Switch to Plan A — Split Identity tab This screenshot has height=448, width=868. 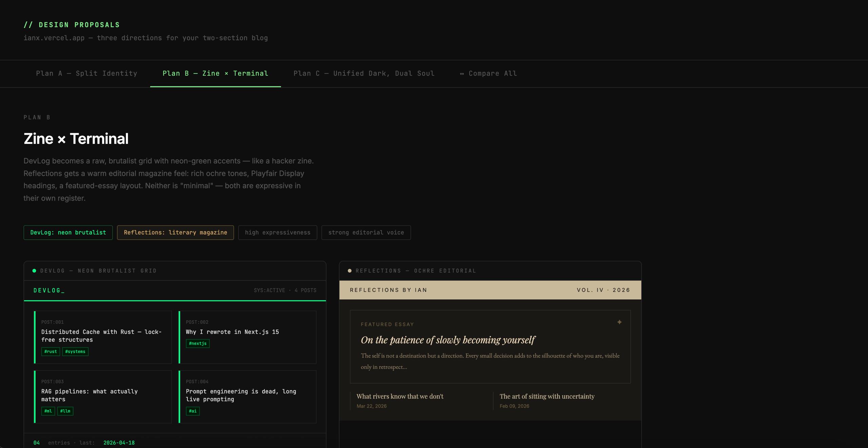pyautogui.click(x=86, y=74)
